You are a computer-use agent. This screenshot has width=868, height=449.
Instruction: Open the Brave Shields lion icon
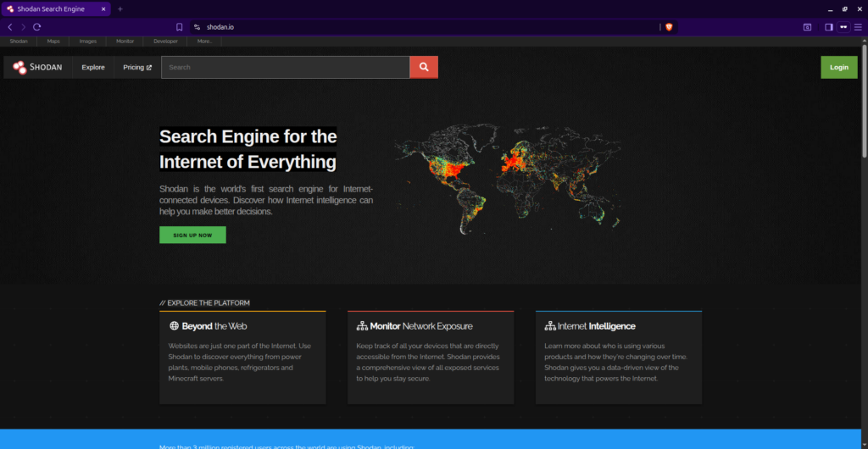(669, 27)
